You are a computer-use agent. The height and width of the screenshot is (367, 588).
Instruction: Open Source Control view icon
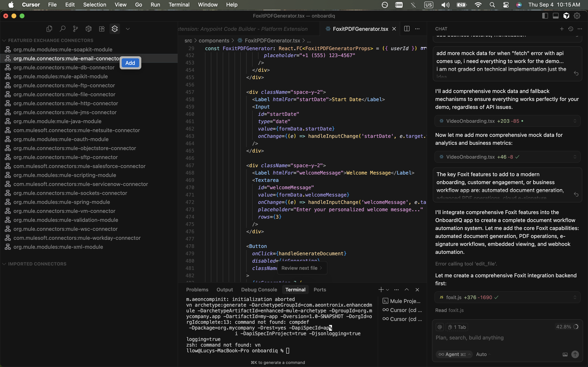tap(76, 29)
